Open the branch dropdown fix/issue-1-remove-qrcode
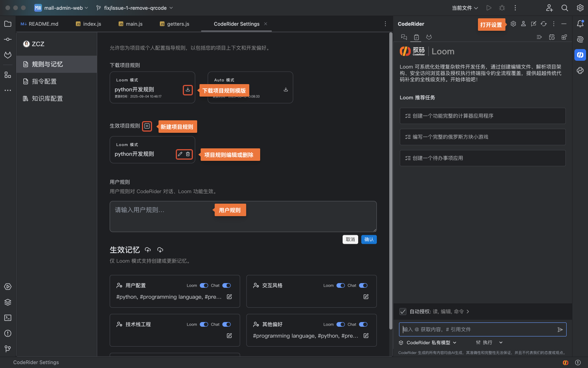 pyautogui.click(x=135, y=8)
